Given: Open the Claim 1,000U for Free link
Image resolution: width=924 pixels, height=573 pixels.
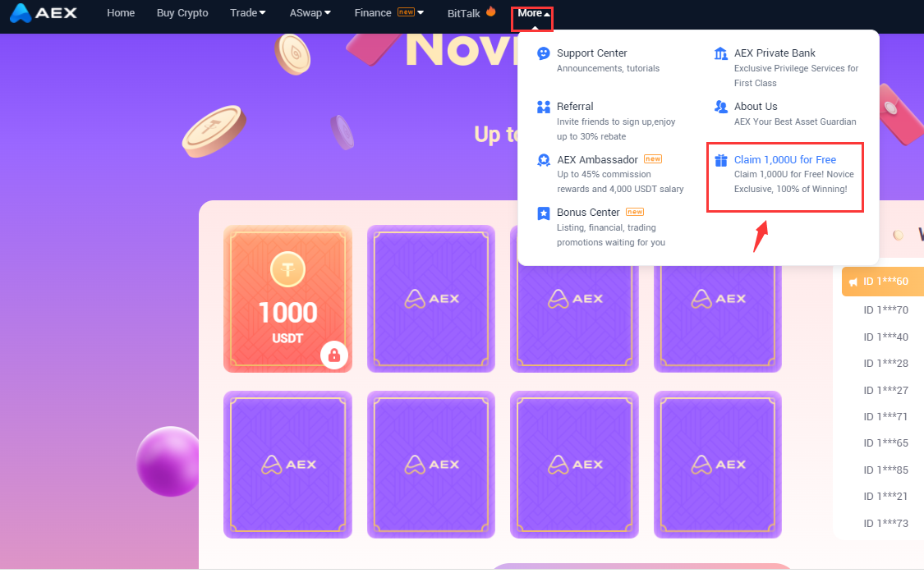Looking at the screenshot, I should (785, 159).
